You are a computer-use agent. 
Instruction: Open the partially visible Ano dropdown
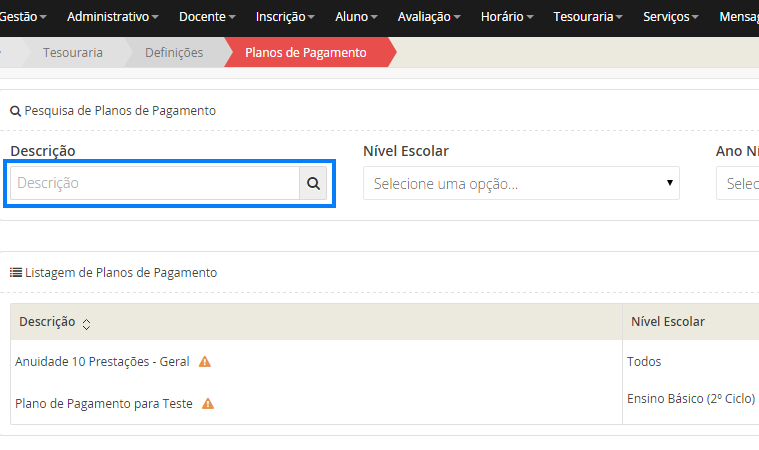738,184
